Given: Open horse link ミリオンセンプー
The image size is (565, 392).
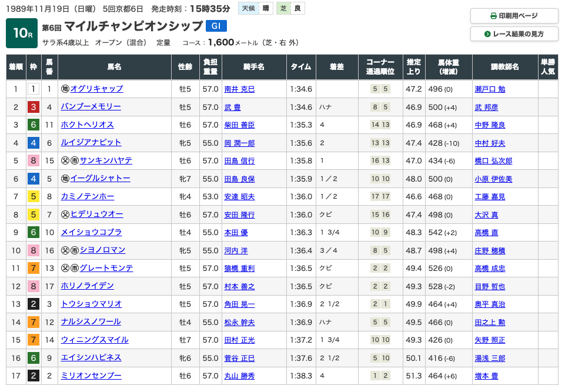Looking at the screenshot, I should (91, 376).
